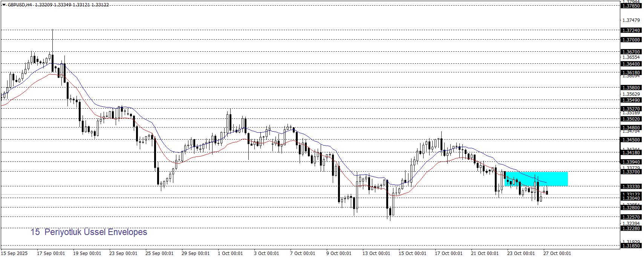
Task: Select the 1.37240 horizontal line price tag
Action: pyautogui.click(x=630, y=30)
